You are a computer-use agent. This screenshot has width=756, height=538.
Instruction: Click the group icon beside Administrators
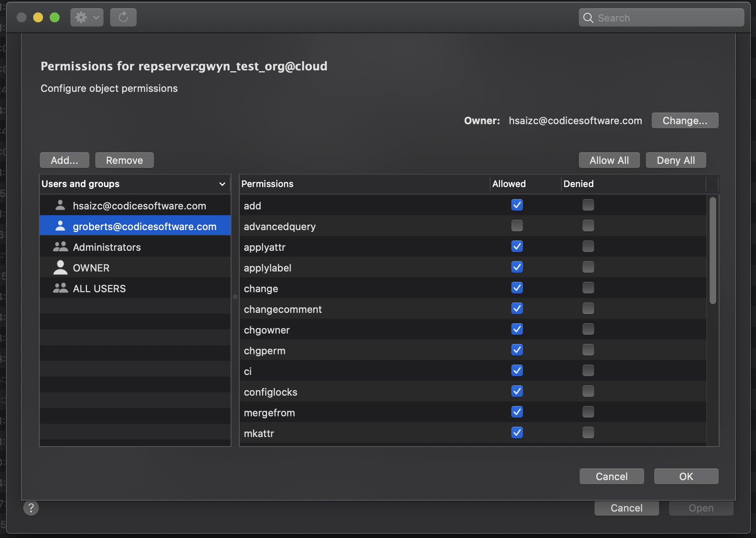click(x=60, y=246)
